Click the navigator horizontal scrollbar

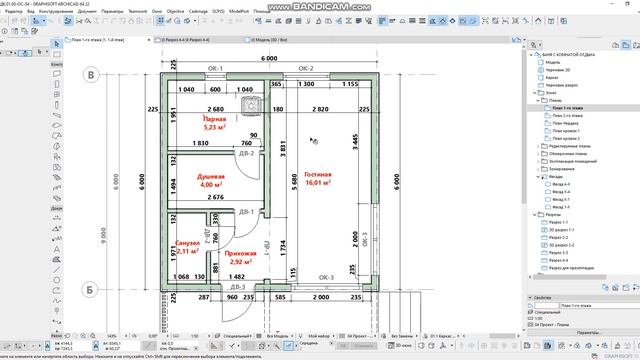click(x=569, y=277)
